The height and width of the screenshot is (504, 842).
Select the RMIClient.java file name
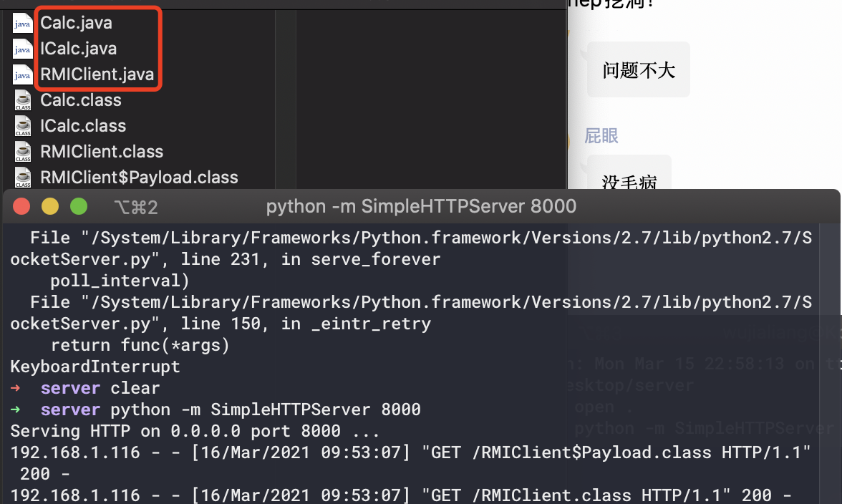click(x=97, y=74)
